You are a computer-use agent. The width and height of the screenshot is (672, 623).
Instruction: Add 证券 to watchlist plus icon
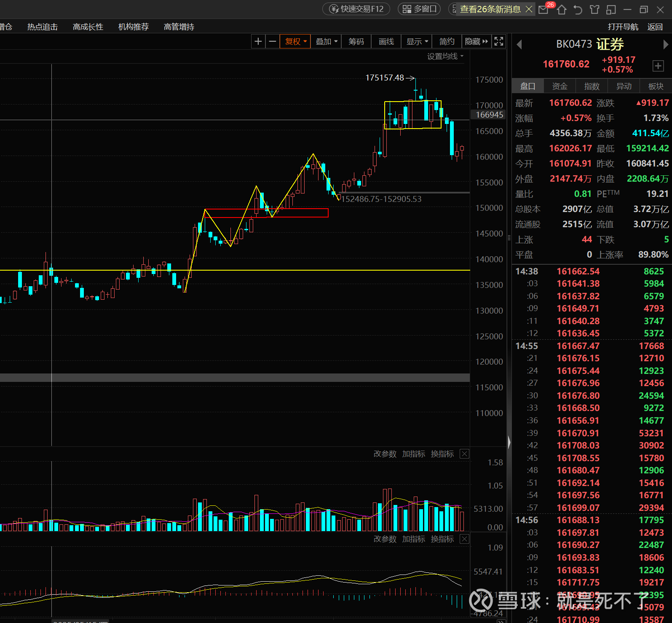[658, 66]
